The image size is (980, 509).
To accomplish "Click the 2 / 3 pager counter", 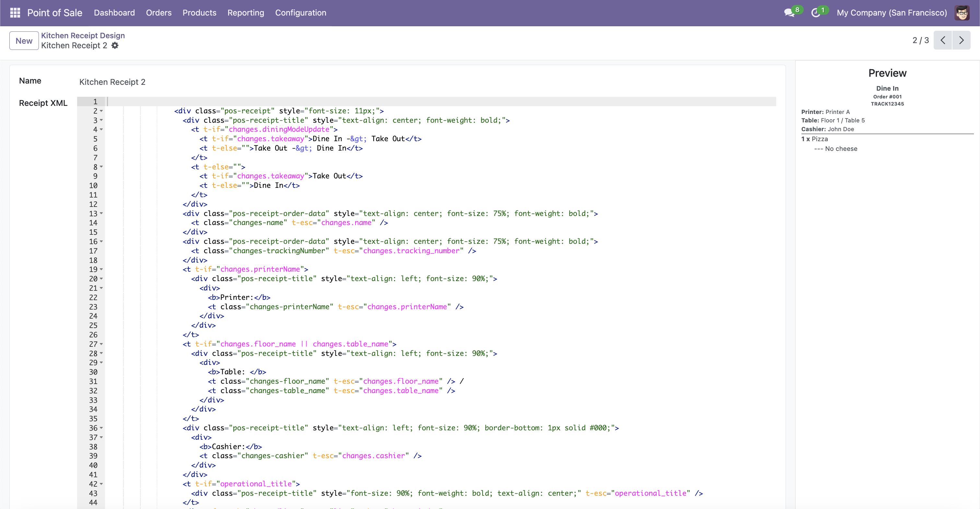I will click(921, 40).
